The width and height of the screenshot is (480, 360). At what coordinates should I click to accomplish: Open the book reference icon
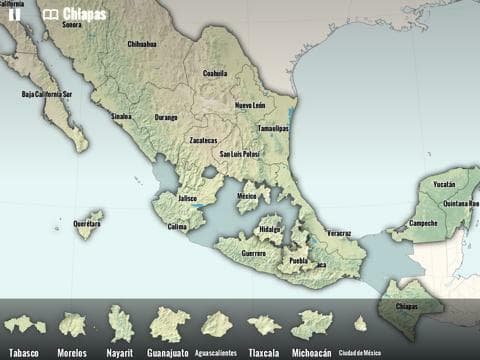click(51, 15)
